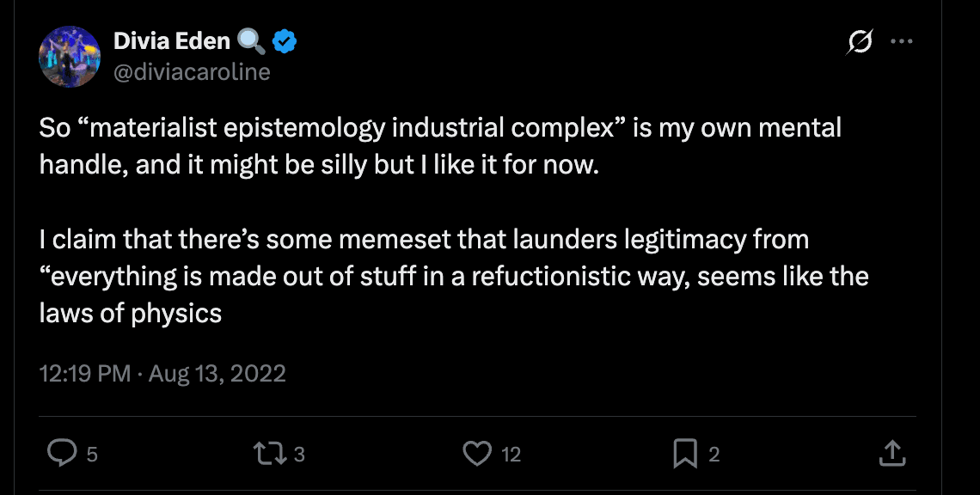Click the repost count of 3

point(299,454)
